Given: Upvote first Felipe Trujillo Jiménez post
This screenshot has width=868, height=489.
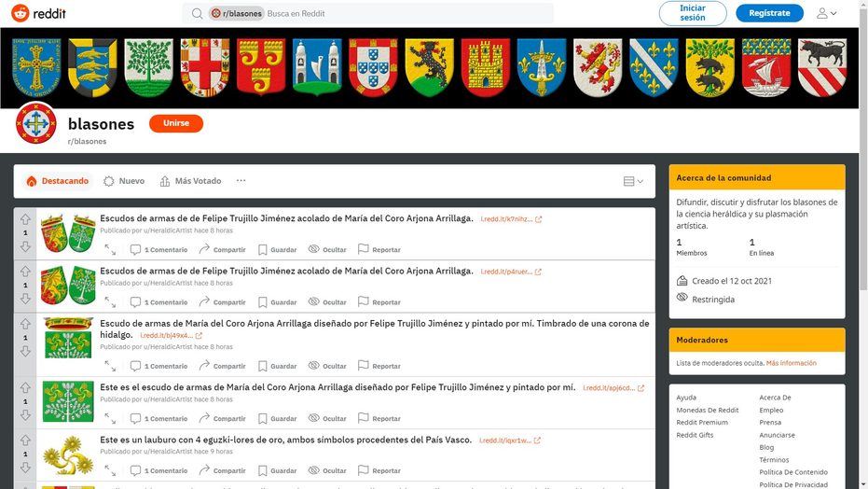Looking at the screenshot, I should 25,219.
